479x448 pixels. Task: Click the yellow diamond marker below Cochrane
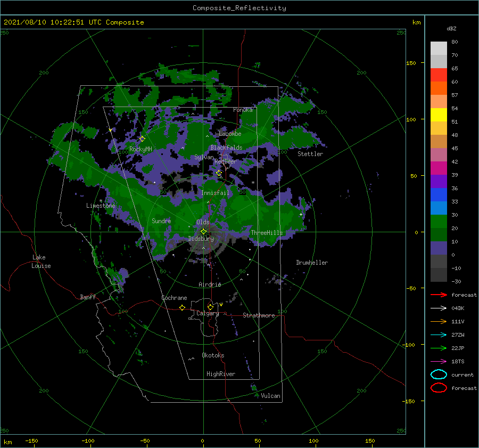(182, 308)
